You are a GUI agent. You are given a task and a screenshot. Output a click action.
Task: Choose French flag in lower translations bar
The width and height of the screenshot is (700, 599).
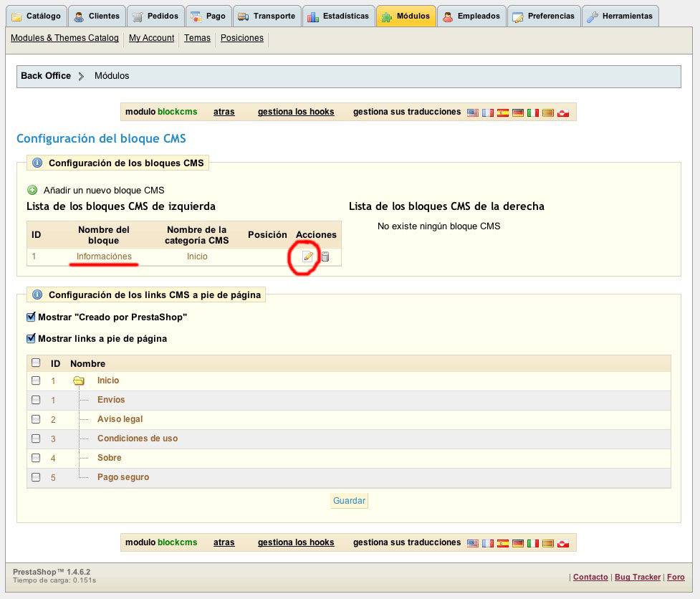tap(488, 543)
